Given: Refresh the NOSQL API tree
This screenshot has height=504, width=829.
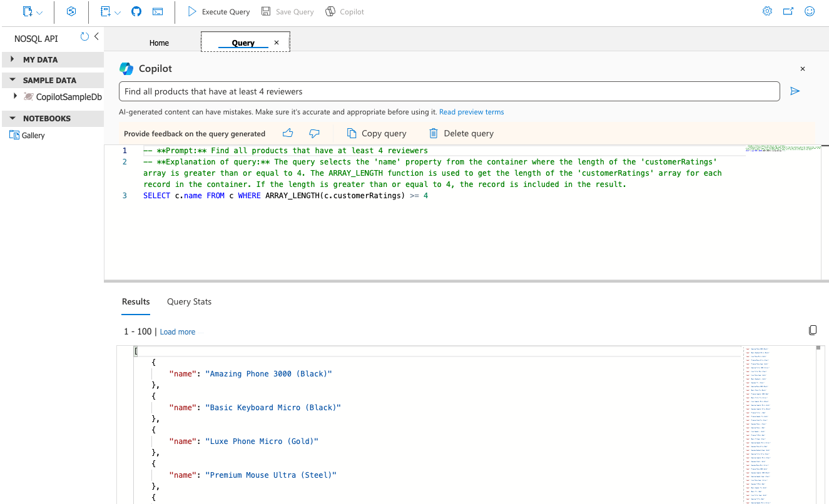Looking at the screenshot, I should coord(84,37).
